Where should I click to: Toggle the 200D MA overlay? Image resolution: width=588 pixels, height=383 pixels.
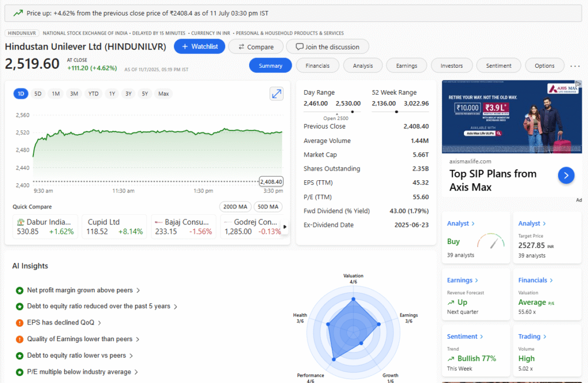coord(235,207)
